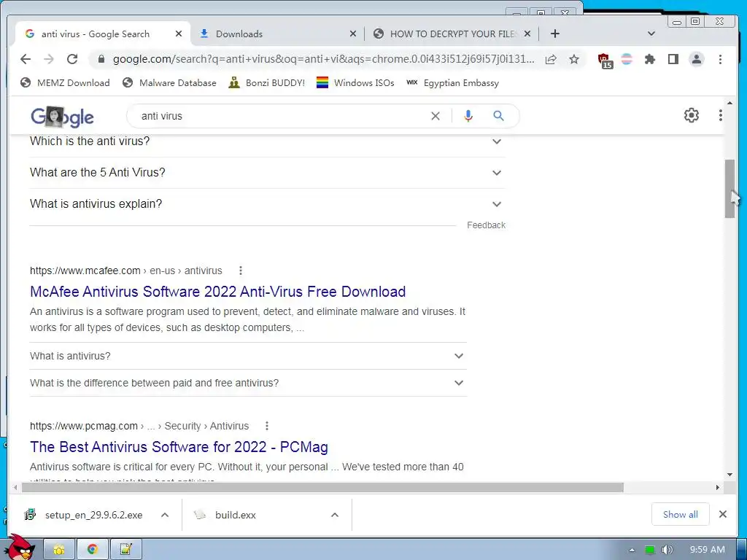Viewport: 747px width, 560px height.
Task: Click the 9:59 AM taskbar clock
Action: pyautogui.click(x=707, y=550)
